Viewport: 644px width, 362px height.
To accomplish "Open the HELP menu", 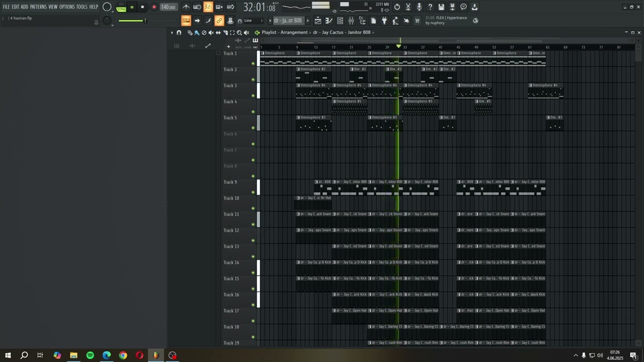I will point(94,7).
